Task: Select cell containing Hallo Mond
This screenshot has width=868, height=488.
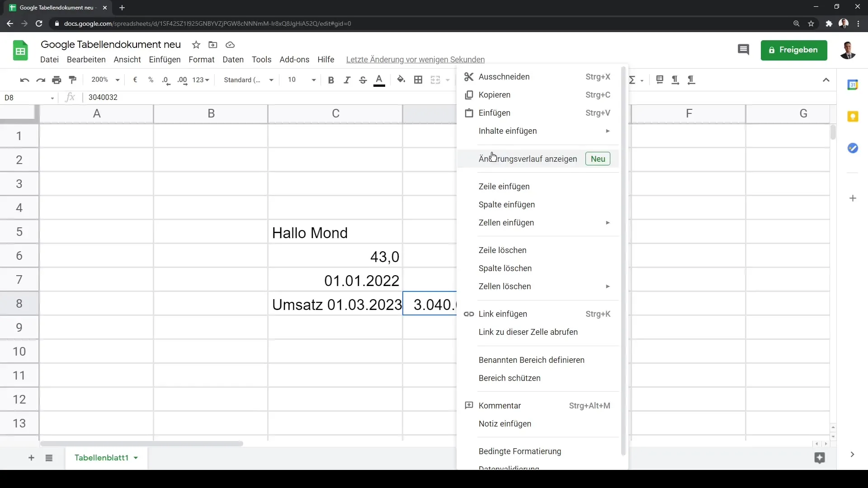Action: pos(335,232)
